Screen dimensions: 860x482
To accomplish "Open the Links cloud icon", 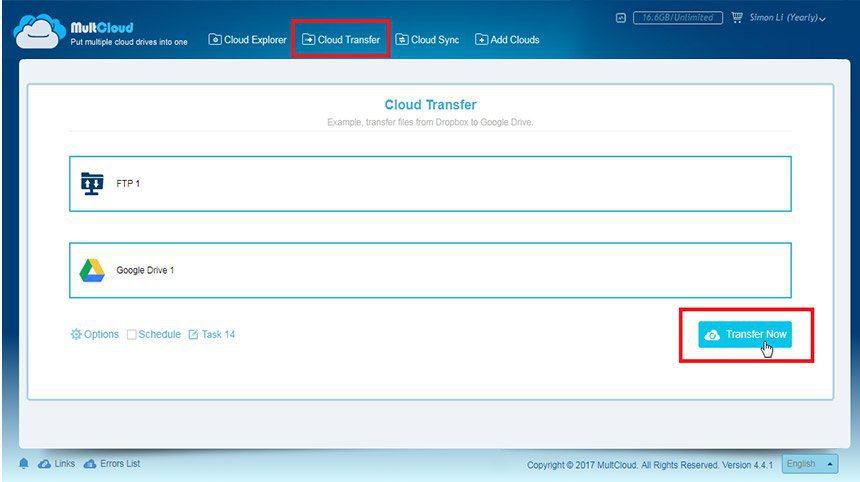I will (44, 464).
